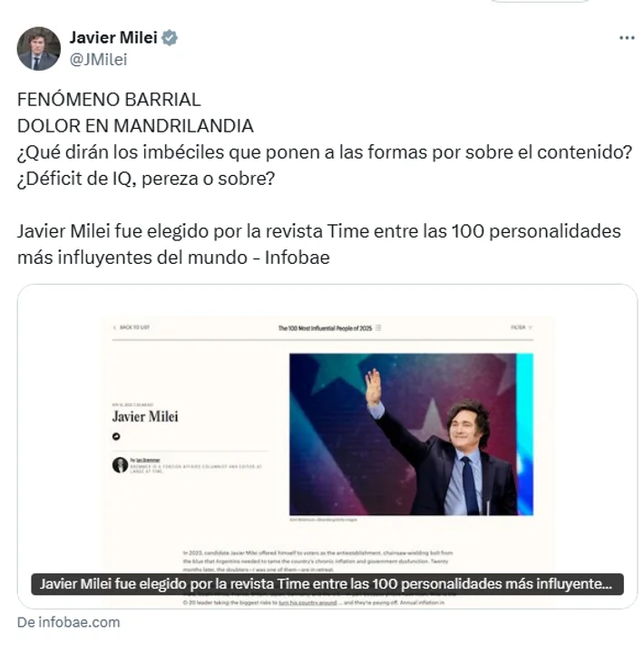Select The 100 Most Influential People of 2025 title
Image resolution: width=644 pixels, height=653 pixels.
(x=325, y=328)
